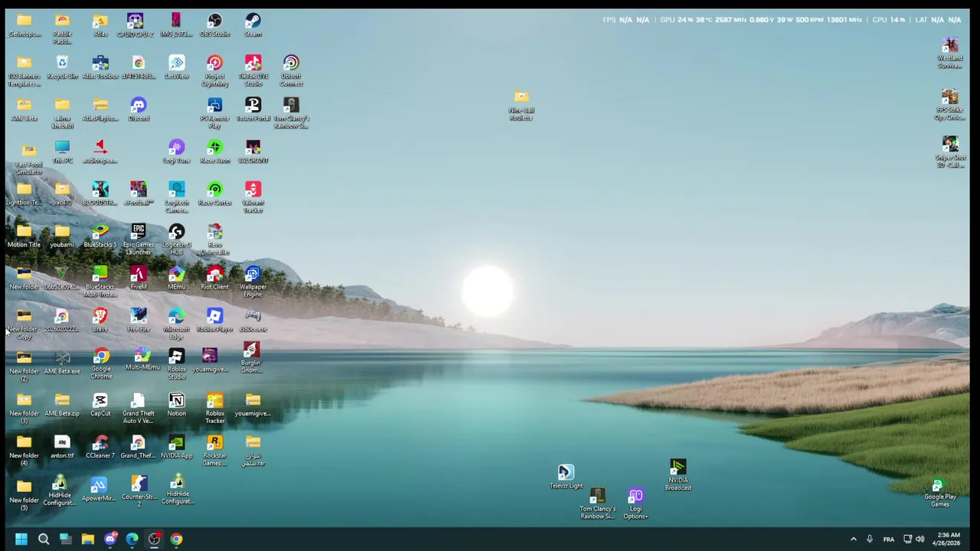
Task: Open the Google Chrome desktop shortcut
Action: point(101,364)
